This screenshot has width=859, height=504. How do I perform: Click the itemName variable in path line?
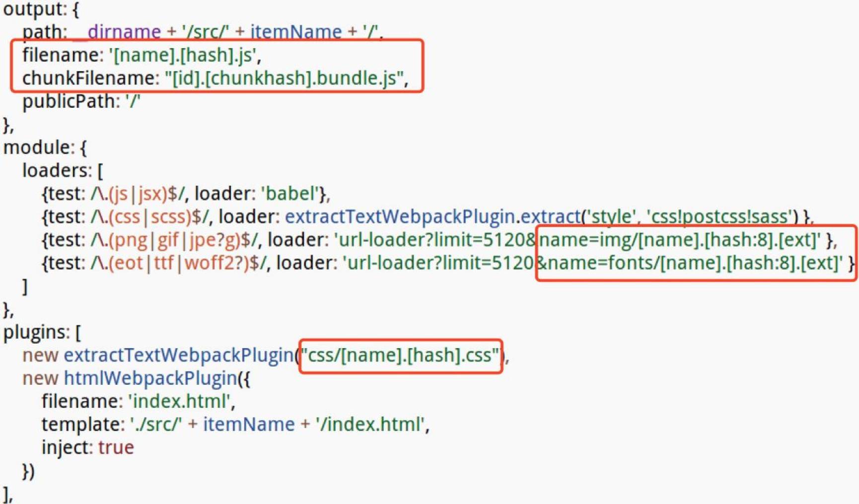pyautogui.click(x=296, y=32)
